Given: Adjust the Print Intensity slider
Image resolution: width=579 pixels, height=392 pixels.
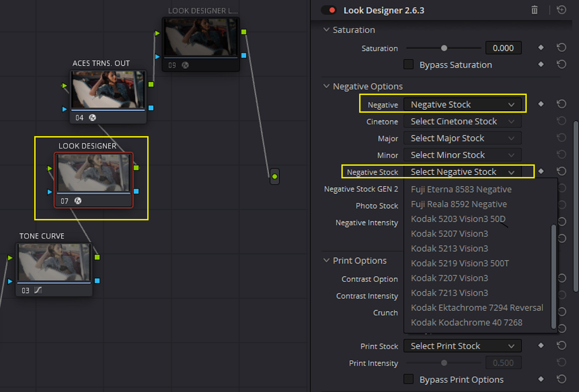Looking at the screenshot, I should (x=444, y=363).
